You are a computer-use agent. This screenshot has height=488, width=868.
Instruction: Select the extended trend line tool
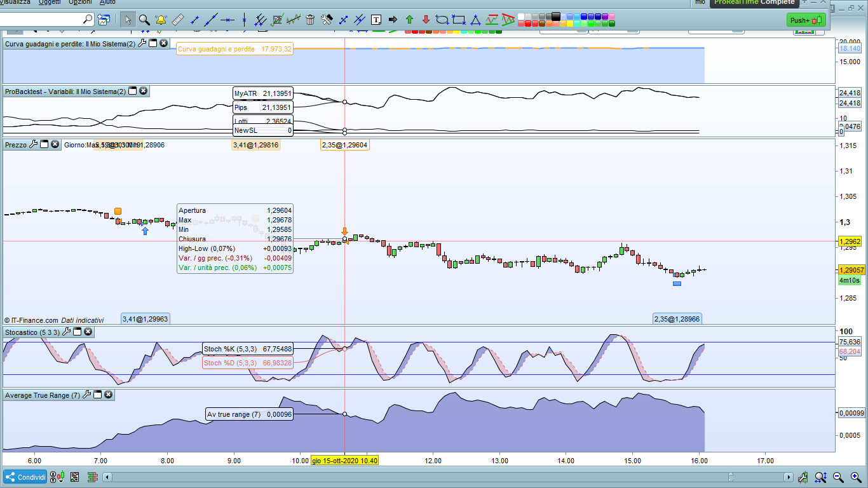point(211,20)
